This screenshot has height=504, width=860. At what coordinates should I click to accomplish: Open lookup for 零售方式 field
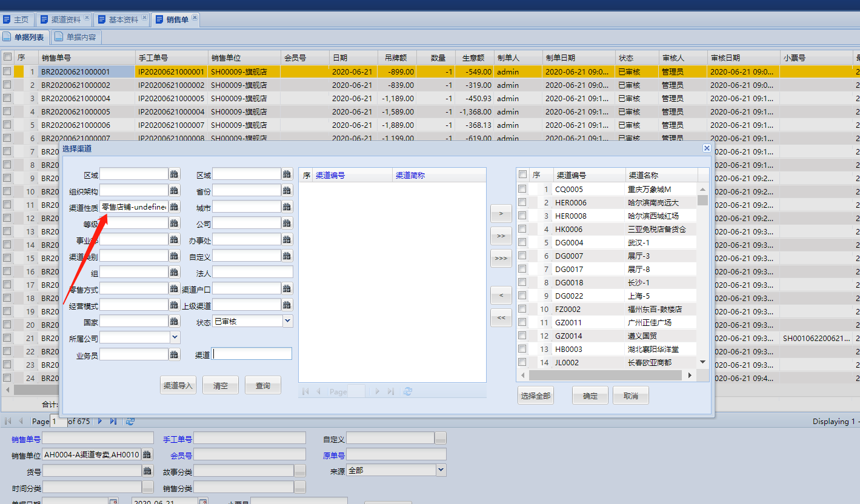click(175, 289)
